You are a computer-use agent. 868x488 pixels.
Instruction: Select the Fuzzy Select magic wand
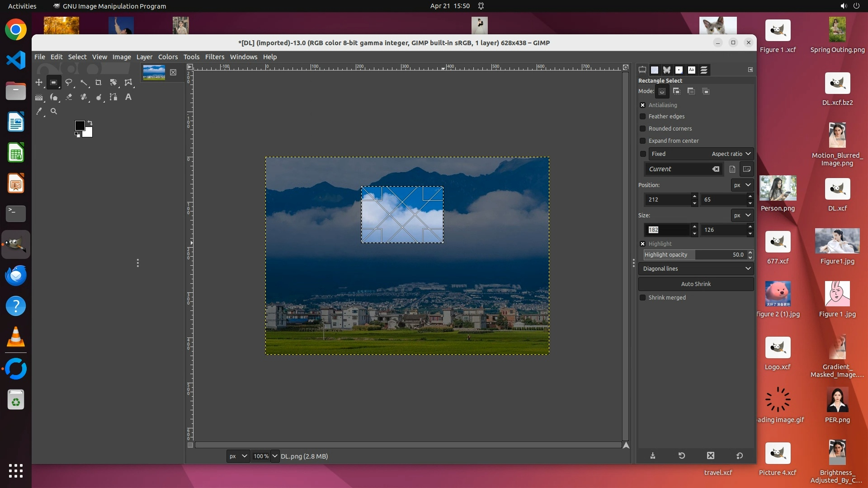(84, 82)
